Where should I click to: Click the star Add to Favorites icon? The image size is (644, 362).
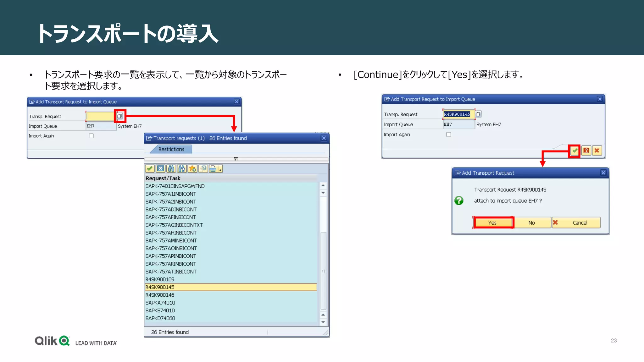click(192, 169)
